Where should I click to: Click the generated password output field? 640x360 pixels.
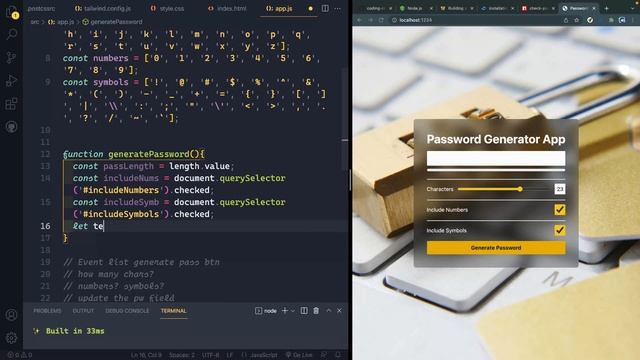click(x=496, y=158)
